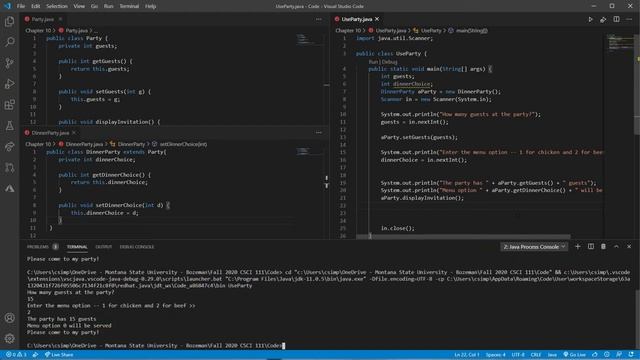Screen dimensions: 640x360
Task: Click UTF-8 encoding in status bar
Action: pos(518,355)
